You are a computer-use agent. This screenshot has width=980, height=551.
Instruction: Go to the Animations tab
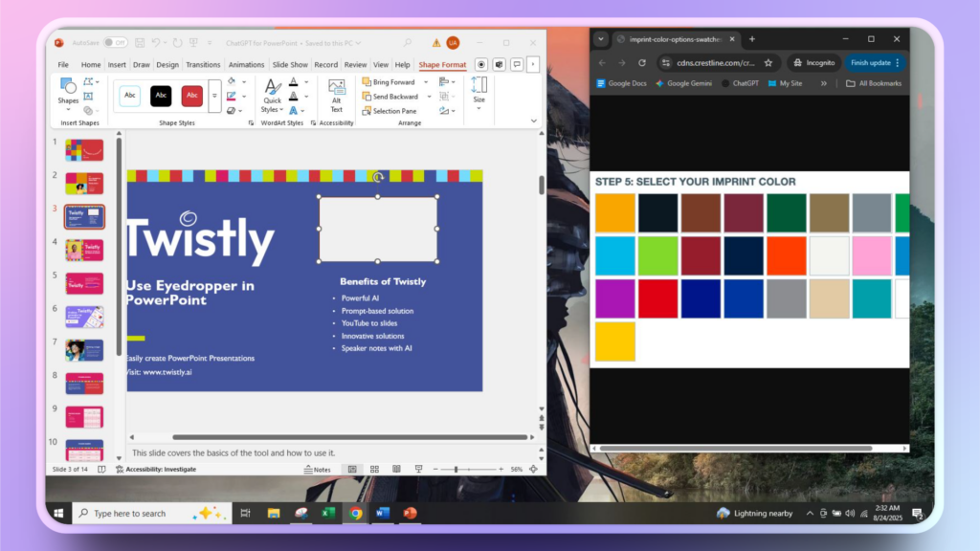coord(246,64)
